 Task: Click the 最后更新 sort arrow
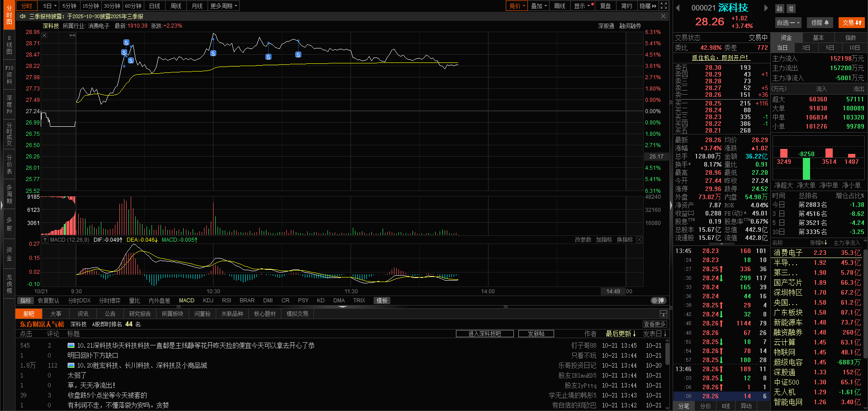coord(634,334)
